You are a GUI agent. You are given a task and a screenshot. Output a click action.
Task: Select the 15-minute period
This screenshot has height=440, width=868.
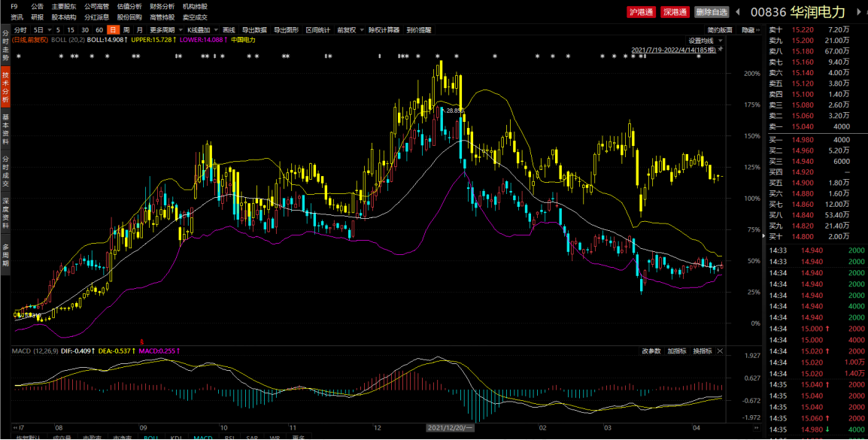click(71, 30)
